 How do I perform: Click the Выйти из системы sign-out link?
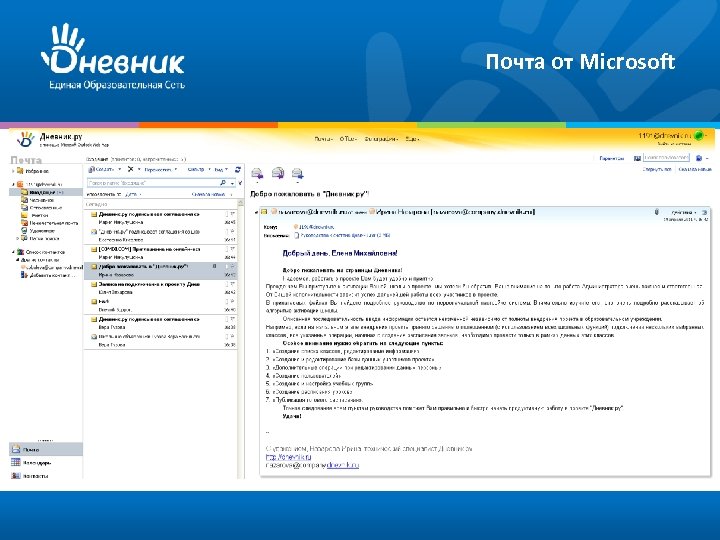674,144
